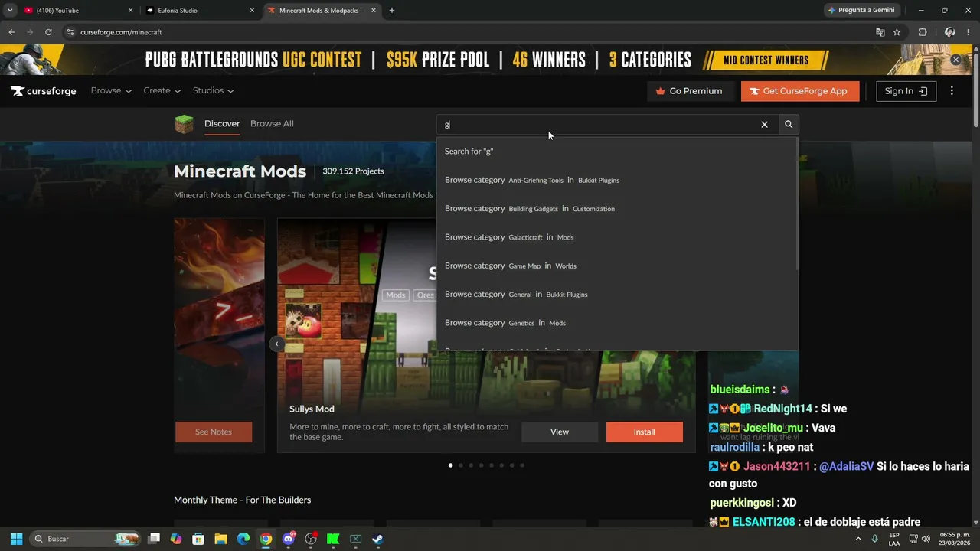Choose Building Gadgets in Customization suggestion
980x551 pixels.
pyautogui.click(x=617, y=208)
